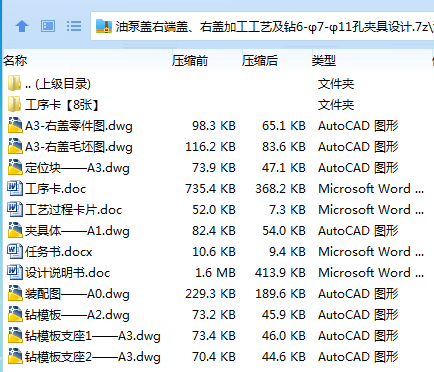The width and height of the screenshot is (434, 372).
Task: Click 54.0 KB compressed size value
Action: (284, 231)
